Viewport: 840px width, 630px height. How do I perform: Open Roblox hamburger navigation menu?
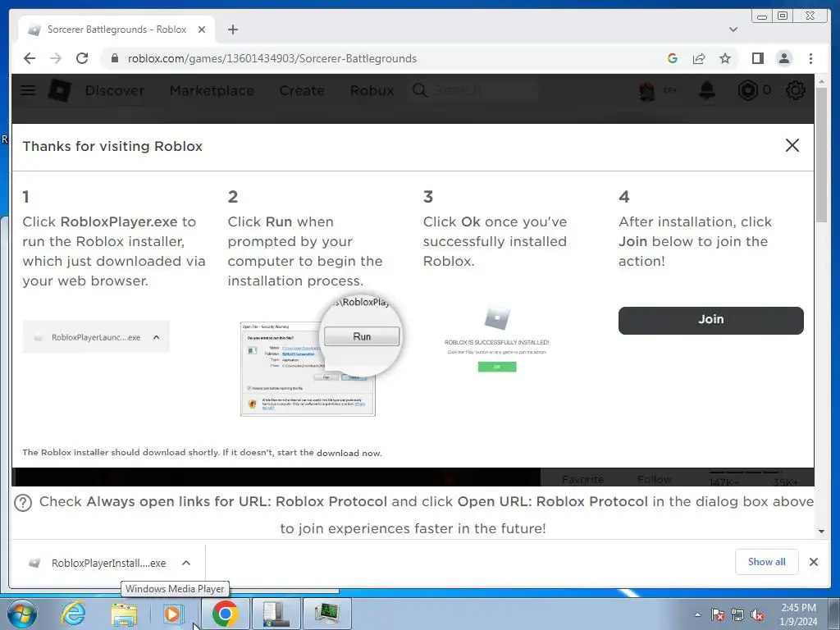pos(28,90)
